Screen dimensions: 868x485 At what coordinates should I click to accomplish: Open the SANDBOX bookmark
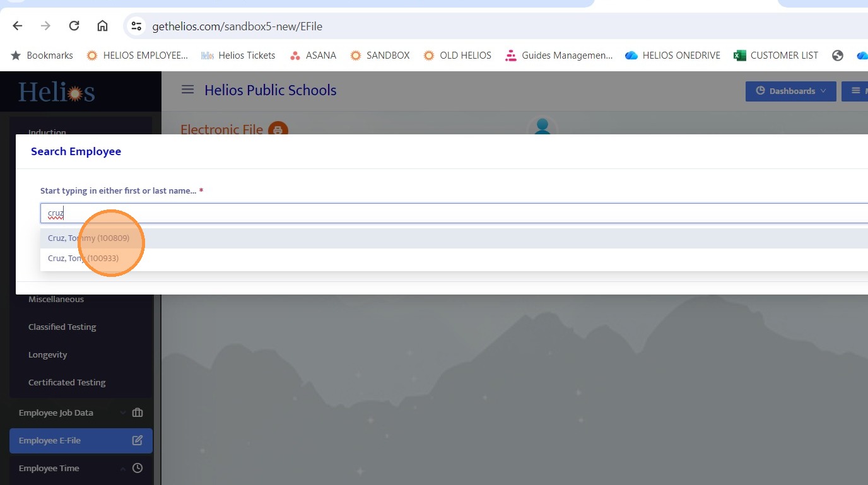380,56
